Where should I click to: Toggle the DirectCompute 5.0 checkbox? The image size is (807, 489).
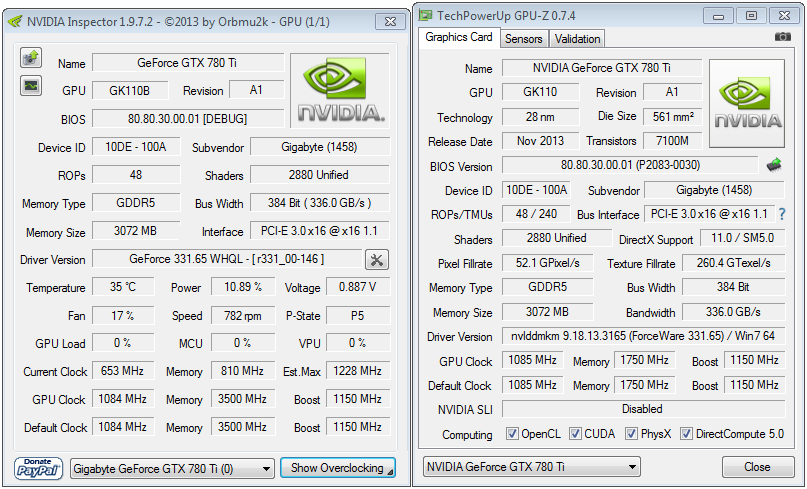[x=688, y=434]
